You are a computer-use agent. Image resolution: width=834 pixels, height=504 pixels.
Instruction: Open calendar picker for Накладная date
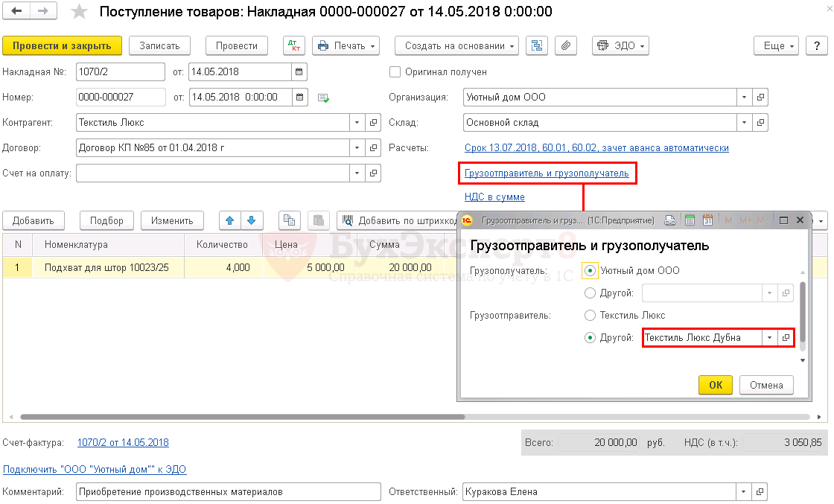click(299, 72)
